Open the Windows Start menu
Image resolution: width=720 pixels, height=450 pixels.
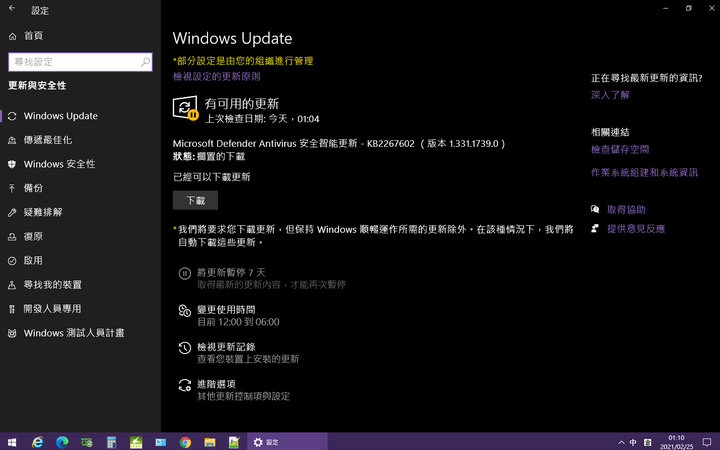point(12,442)
